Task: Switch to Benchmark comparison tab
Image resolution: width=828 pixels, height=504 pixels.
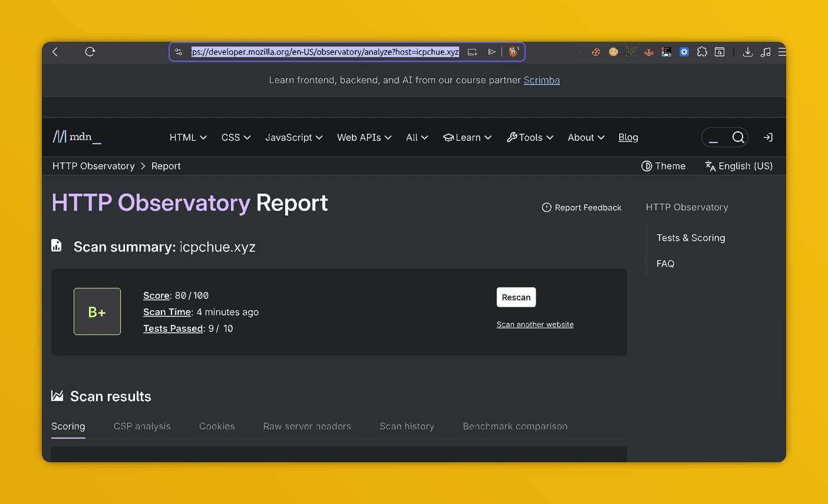Action: pos(515,426)
